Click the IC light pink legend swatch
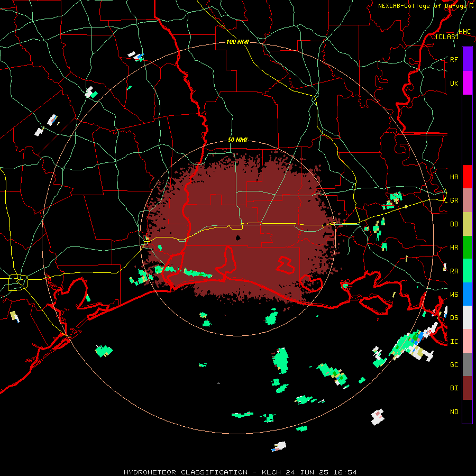 [467, 341]
